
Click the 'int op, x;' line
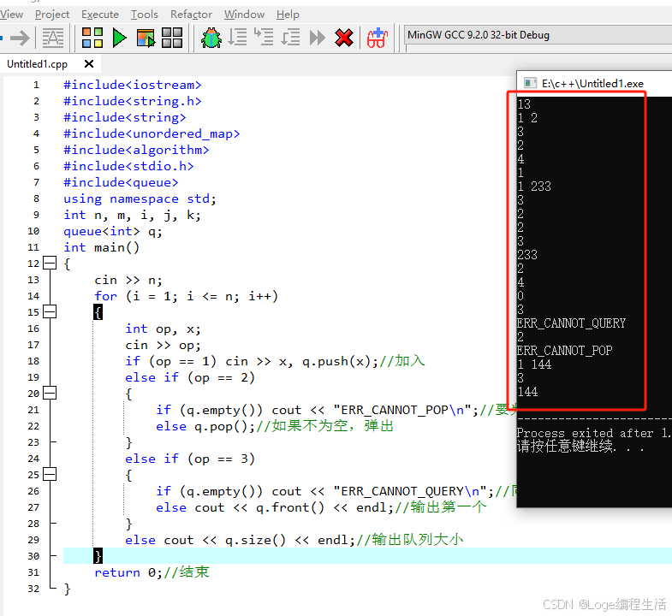click(x=163, y=329)
